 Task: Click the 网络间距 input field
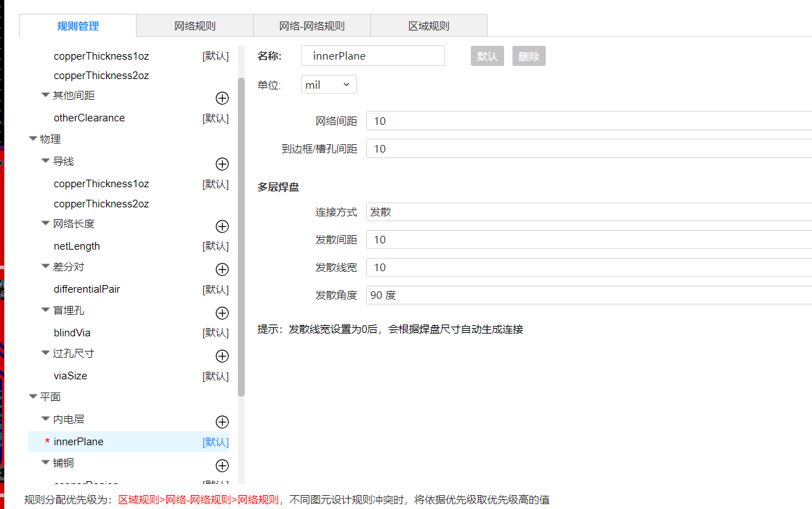click(x=588, y=121)
